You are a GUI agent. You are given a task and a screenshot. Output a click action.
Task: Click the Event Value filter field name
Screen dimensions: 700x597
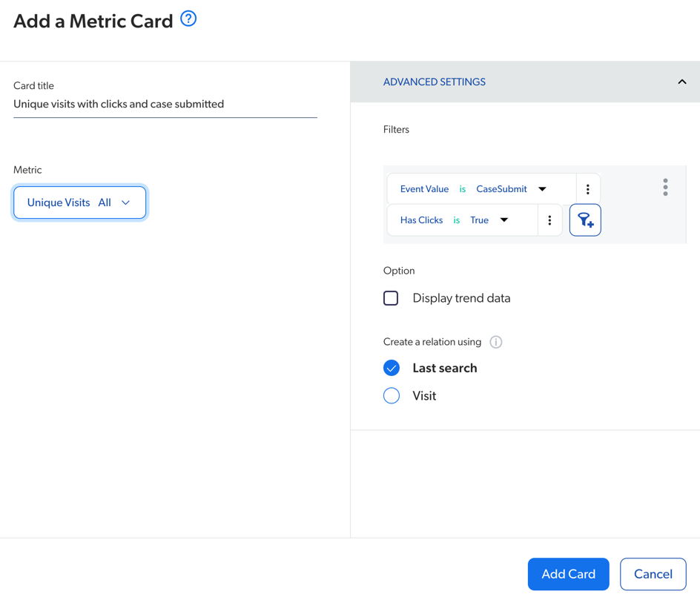(423, 188)
